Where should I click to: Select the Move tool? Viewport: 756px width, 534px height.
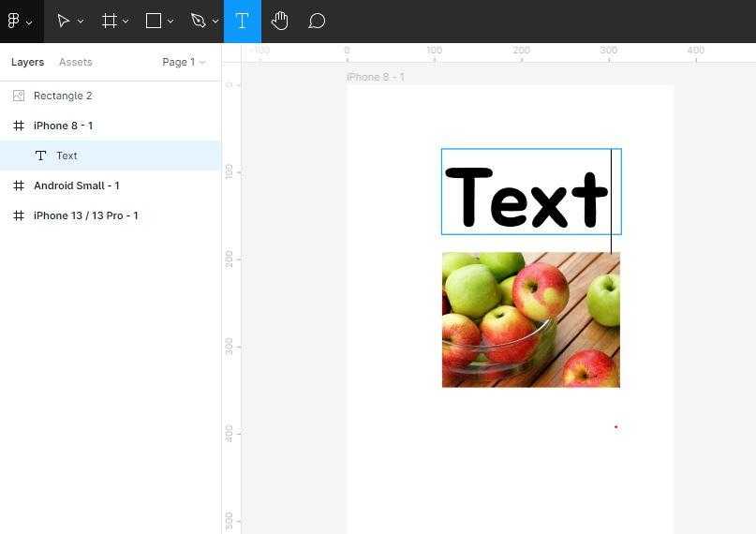63,21
